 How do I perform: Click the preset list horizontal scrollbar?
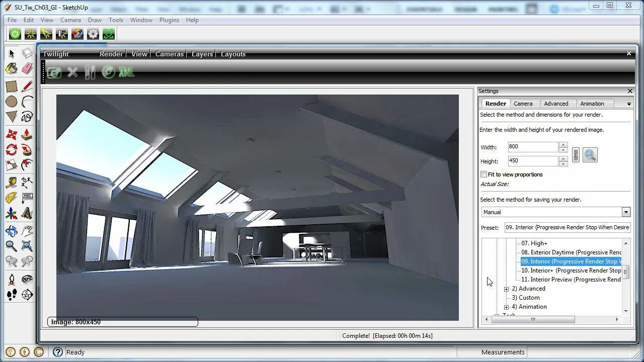point(533,319)
